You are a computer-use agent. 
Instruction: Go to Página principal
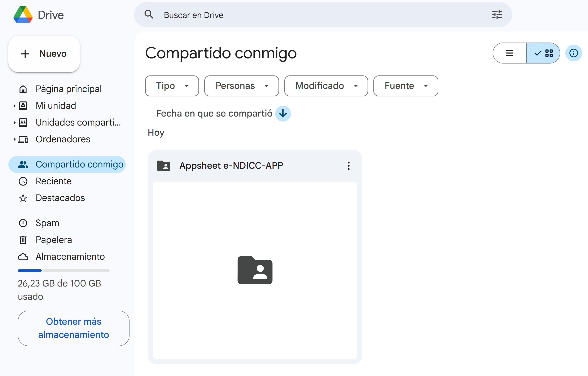coord(68,89)
